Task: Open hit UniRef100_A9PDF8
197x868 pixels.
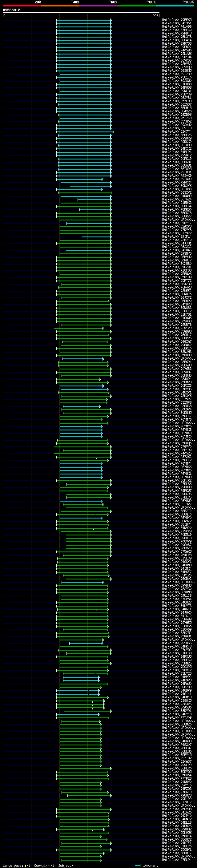Action: (x=176, y=33)
